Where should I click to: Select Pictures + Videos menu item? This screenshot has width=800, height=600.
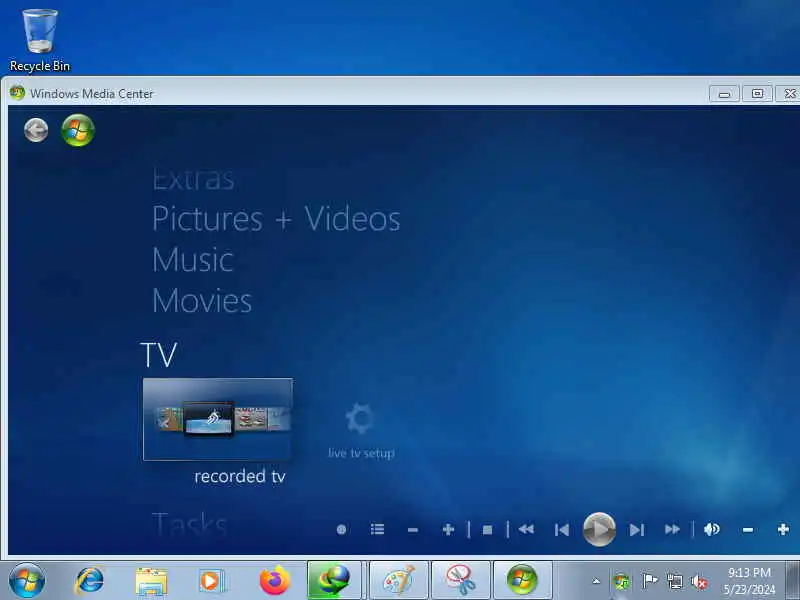[x=276, y=219]
